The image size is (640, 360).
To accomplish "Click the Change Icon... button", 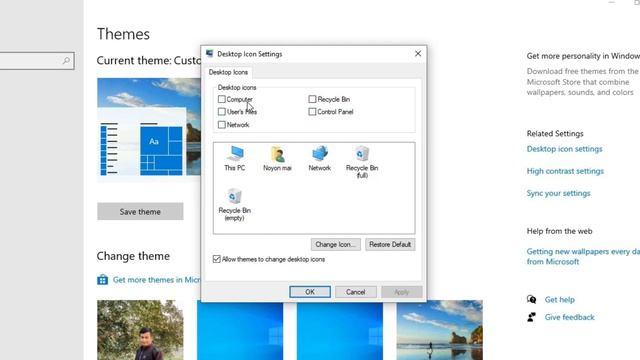I will click(x=336, y=244).
